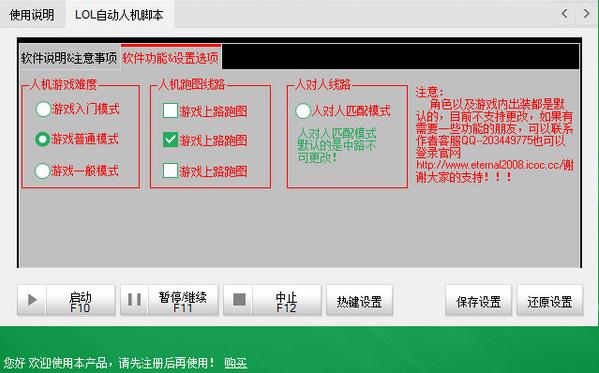599x373 pixels.
Task: Click the 暂停/继续 F11 pause button
Action: [169, 300]
